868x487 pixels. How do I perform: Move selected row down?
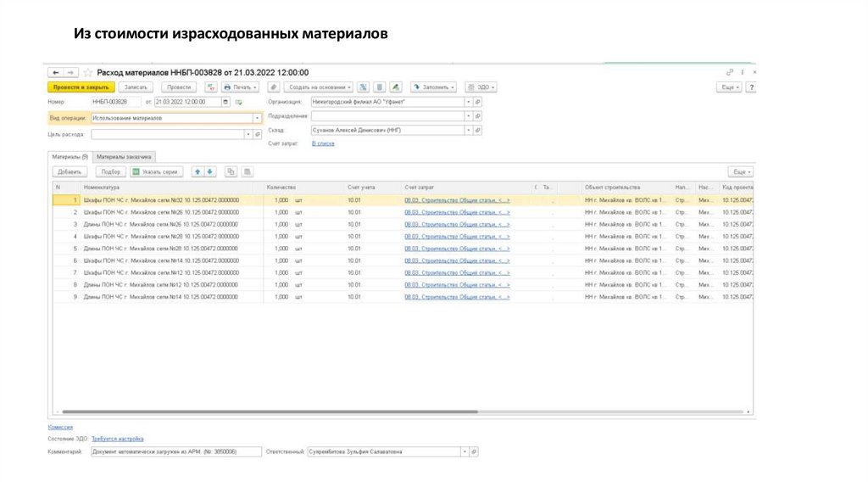click(x=209, y=171)
